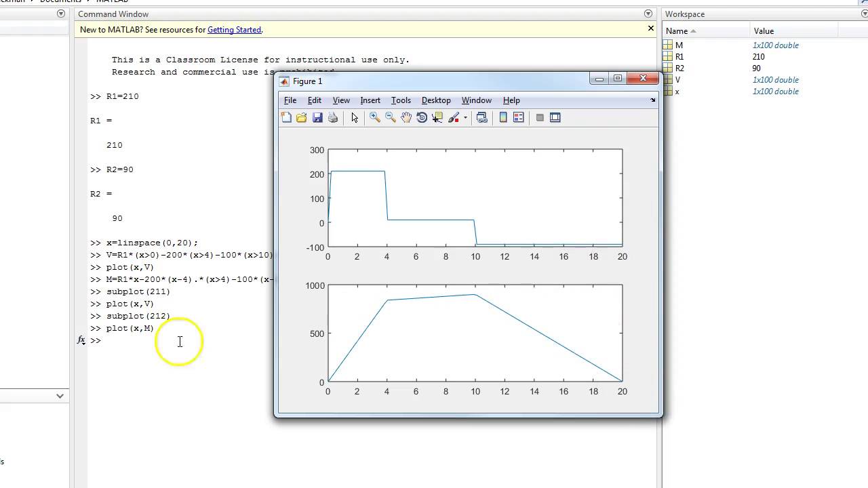Viewport: 868px width, 488px height.
Task: Open the Getting Started link
Action: [234, 30]
